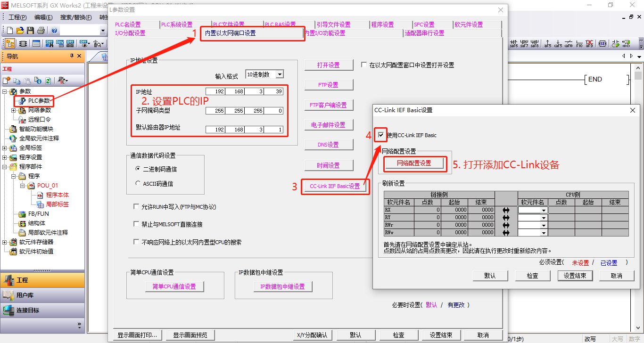Screen dimensions: 644x343
Task: Click the Dev binoculars device search icon
Action: [x=49, y=44]
